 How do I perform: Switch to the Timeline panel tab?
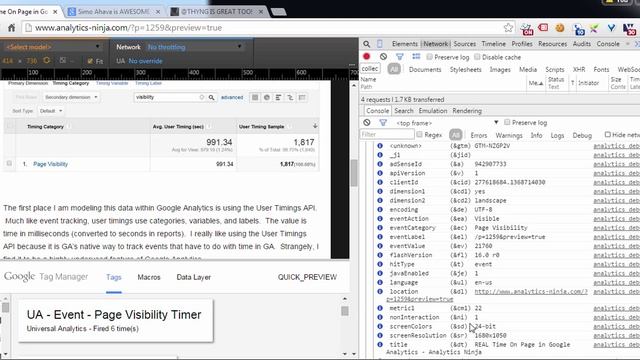[x=493, y=44]
